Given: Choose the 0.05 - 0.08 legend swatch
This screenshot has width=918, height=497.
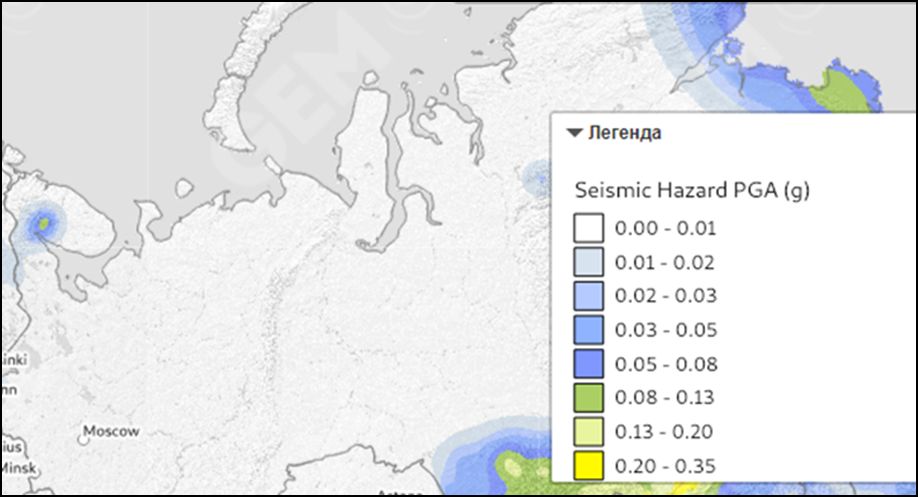Looking at the screenshot, I should pos(589,364).
